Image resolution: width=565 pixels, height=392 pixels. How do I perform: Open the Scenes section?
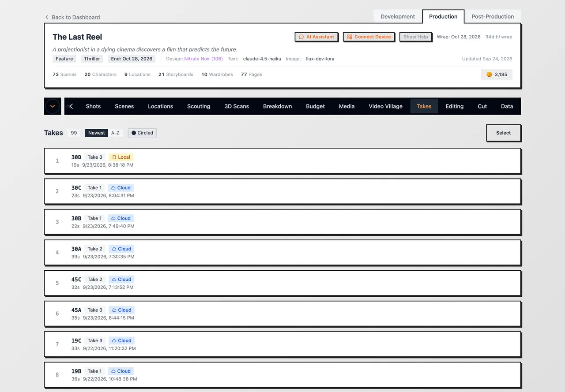coord(124,106)
